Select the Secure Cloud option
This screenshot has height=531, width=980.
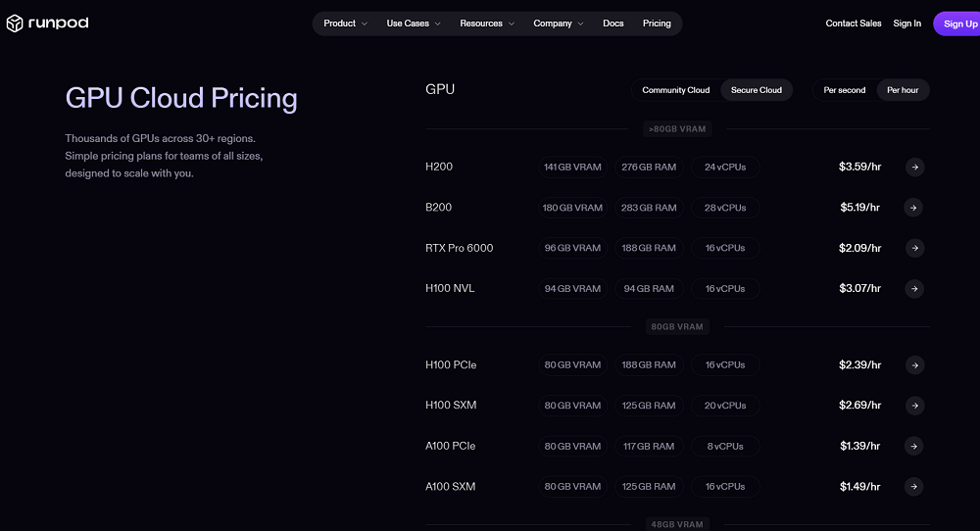[x=757, y=90]
